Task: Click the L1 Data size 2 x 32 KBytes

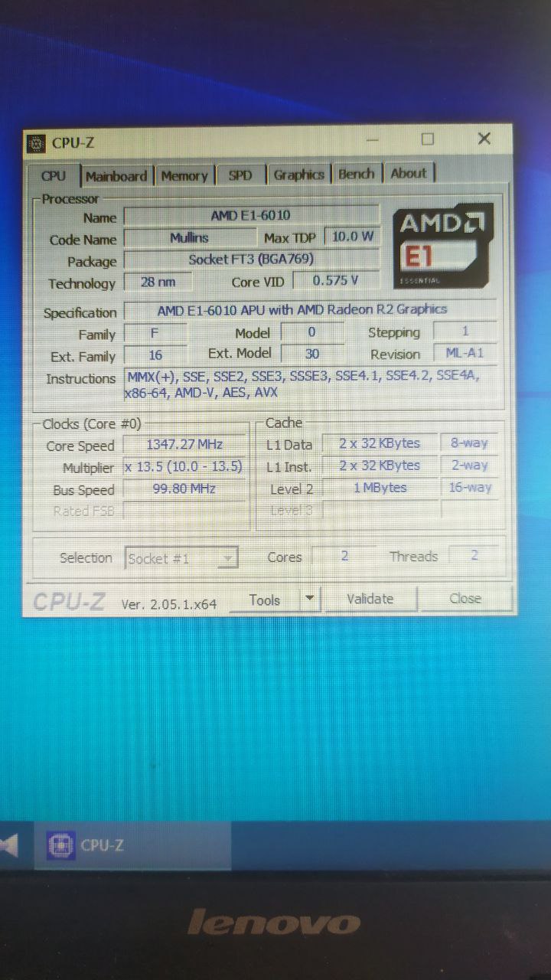Action: [380, 443]
